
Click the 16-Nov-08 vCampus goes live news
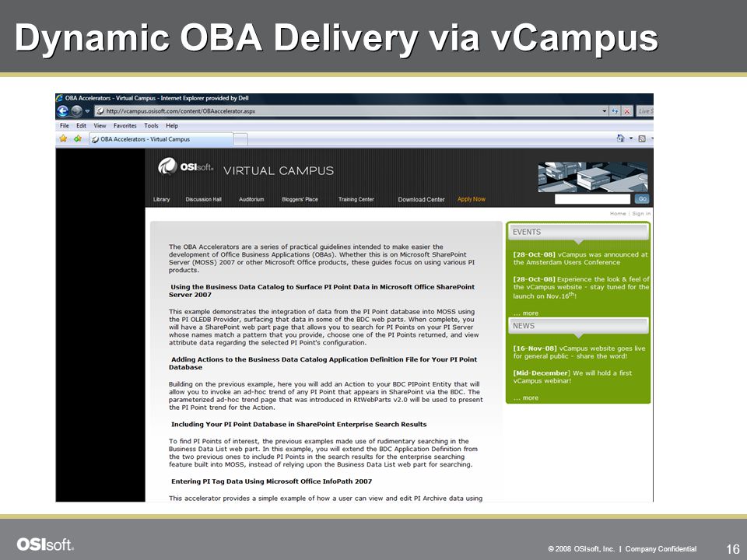tap(579, 352)
